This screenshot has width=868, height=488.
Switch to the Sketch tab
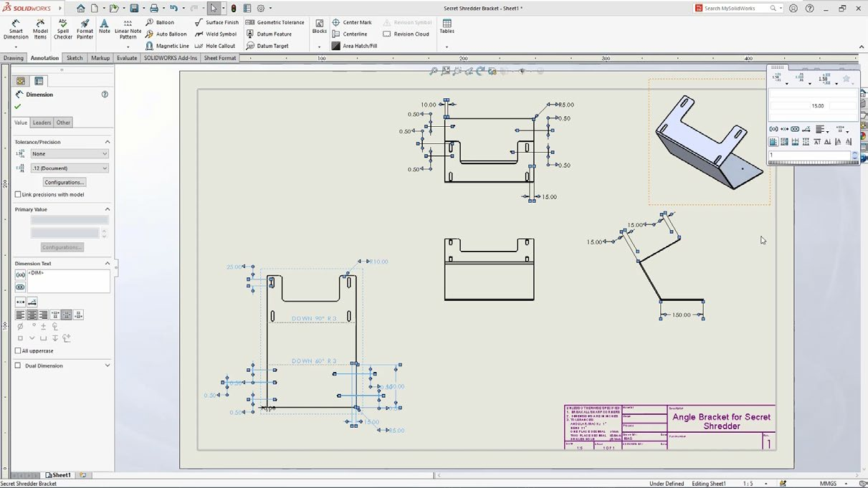[75, 58]
